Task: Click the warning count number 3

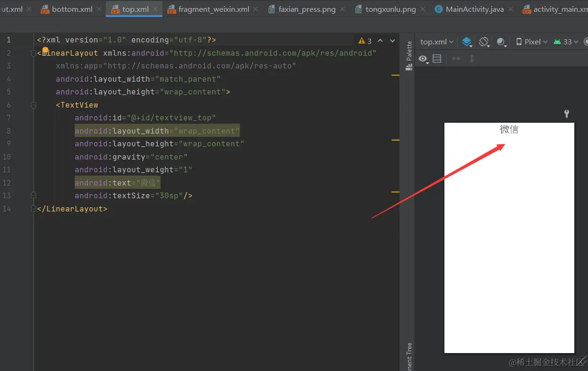Action: click(370, 41)
